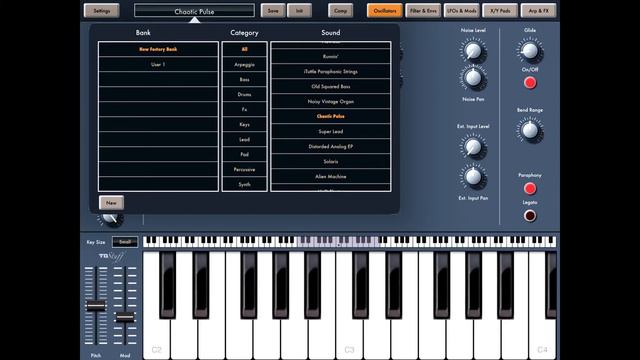Filter sounds by Percussive category
Viewport: 640px width, 360px height.
244,169
